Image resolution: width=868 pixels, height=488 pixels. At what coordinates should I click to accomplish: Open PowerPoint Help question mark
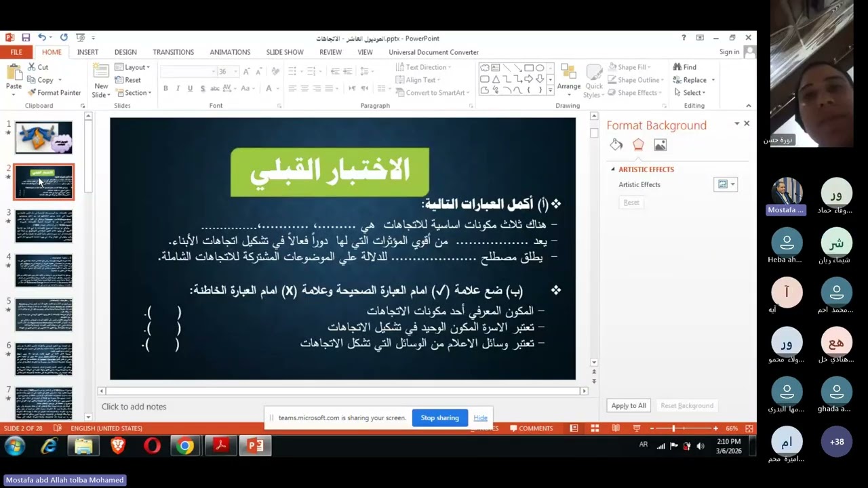(684, 38)
